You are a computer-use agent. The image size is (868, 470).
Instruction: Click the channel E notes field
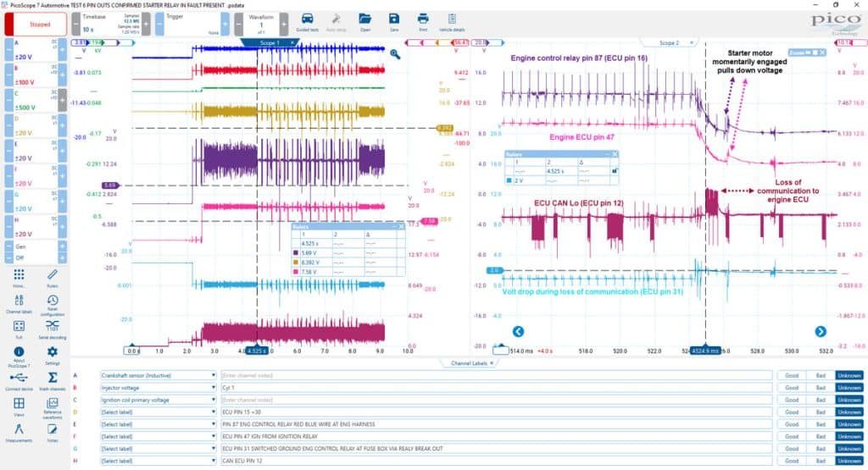click(496, 424)
